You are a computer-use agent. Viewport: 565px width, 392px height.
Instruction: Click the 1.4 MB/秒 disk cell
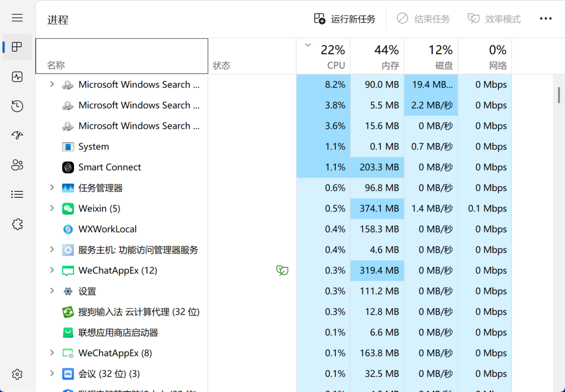[431, 209]
